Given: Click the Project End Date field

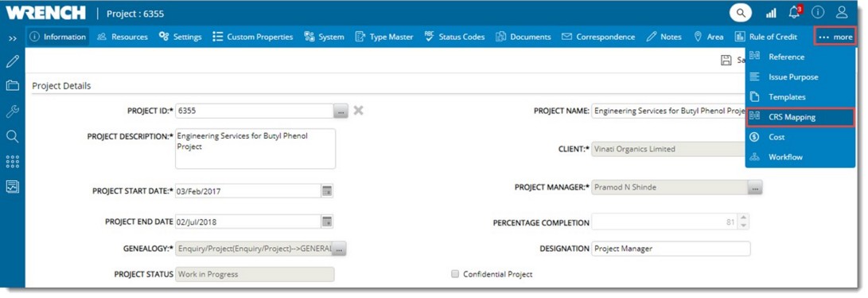Looking at the screenshot, I should (248, 222).
